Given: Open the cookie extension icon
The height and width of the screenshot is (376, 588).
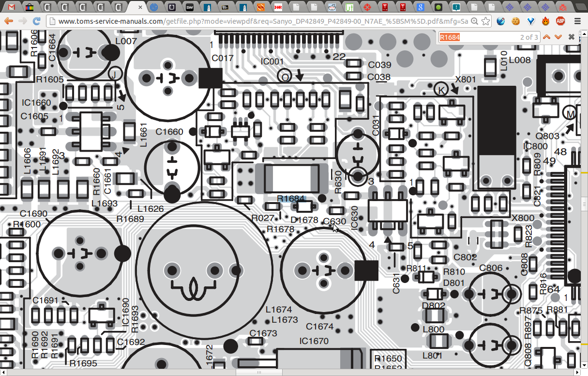Looking at the screenshot, I should pyautogui.click(x=516, y=21).
